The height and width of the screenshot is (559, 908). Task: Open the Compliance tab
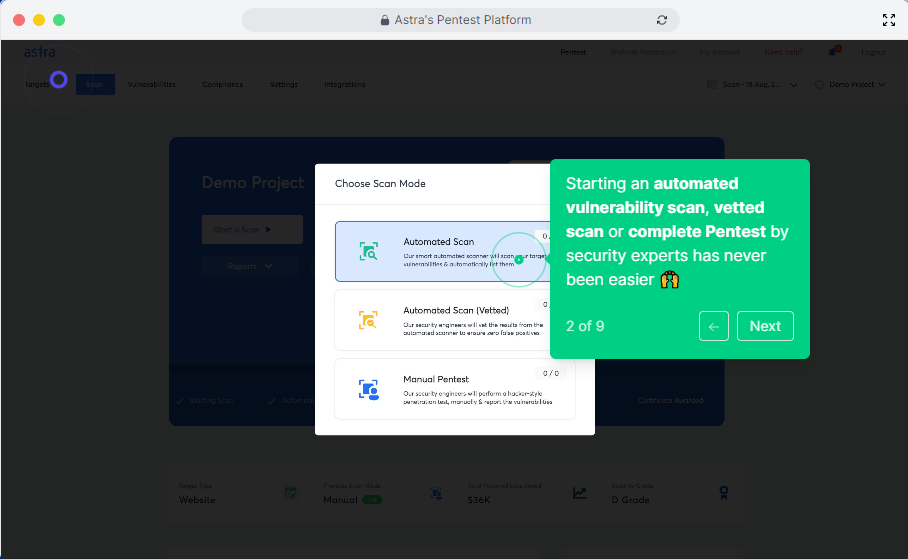coord(223,85)
